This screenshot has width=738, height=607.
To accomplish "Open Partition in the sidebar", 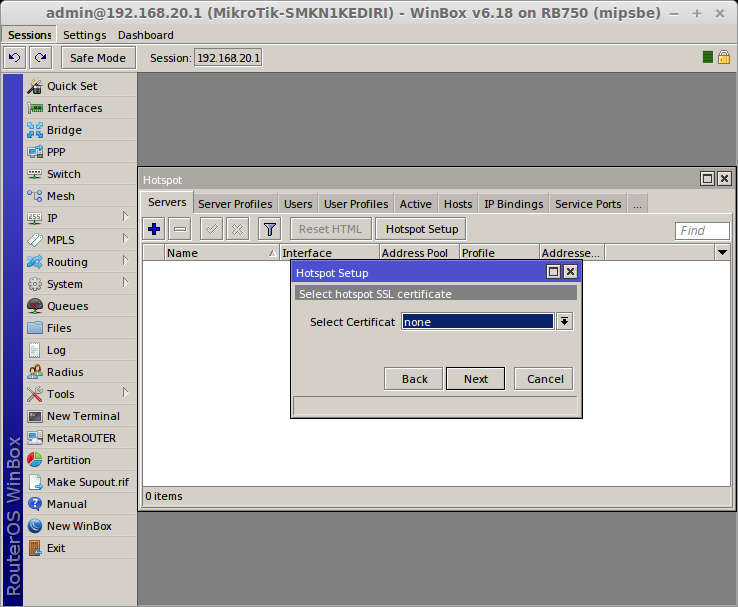I will tap(80, 460).
